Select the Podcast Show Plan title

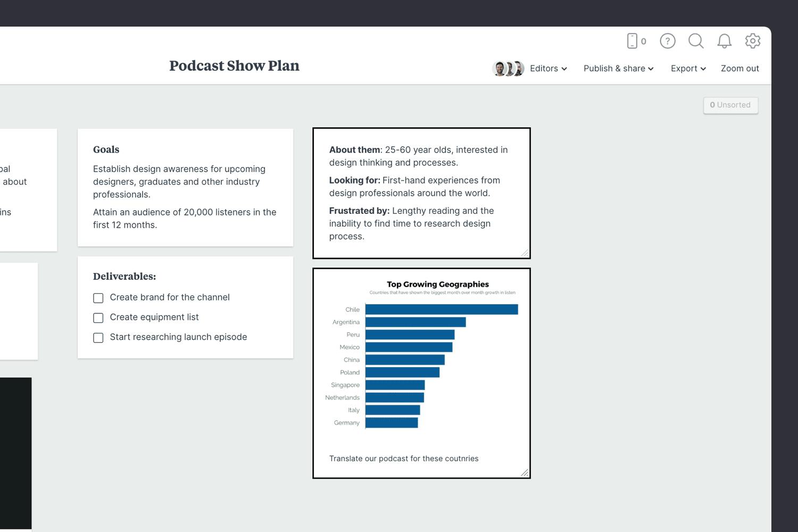click(x=234, y=66)
